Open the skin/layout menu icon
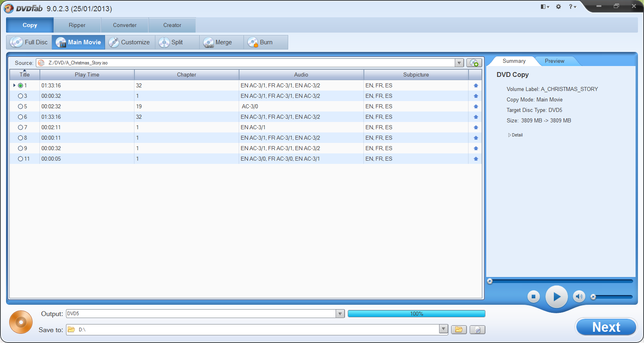644x343 pixels. pos(545,6)
